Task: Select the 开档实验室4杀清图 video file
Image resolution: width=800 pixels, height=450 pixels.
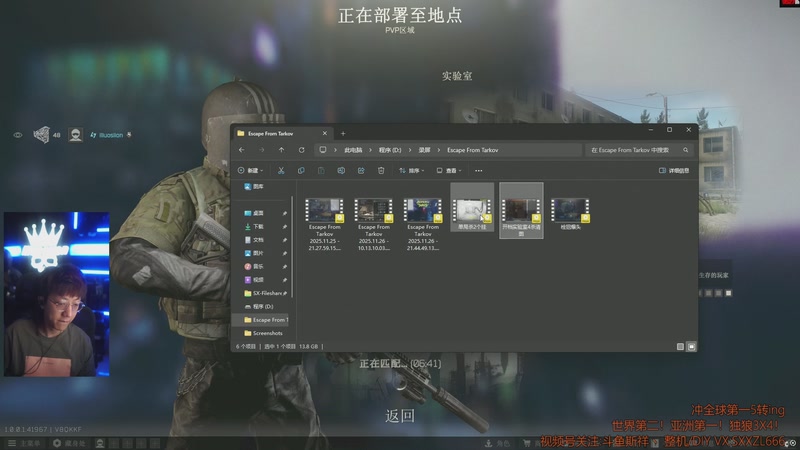Action: 521,211
